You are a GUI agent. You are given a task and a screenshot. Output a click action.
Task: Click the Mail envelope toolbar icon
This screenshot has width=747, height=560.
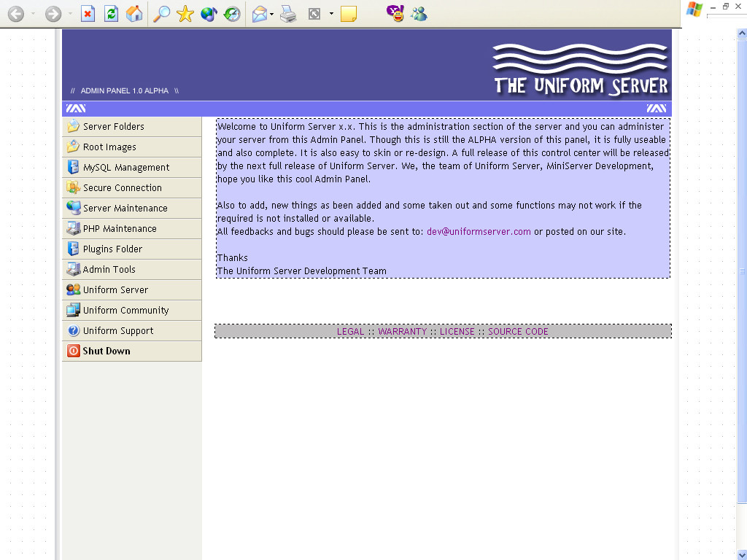click(x=260, y=15)
